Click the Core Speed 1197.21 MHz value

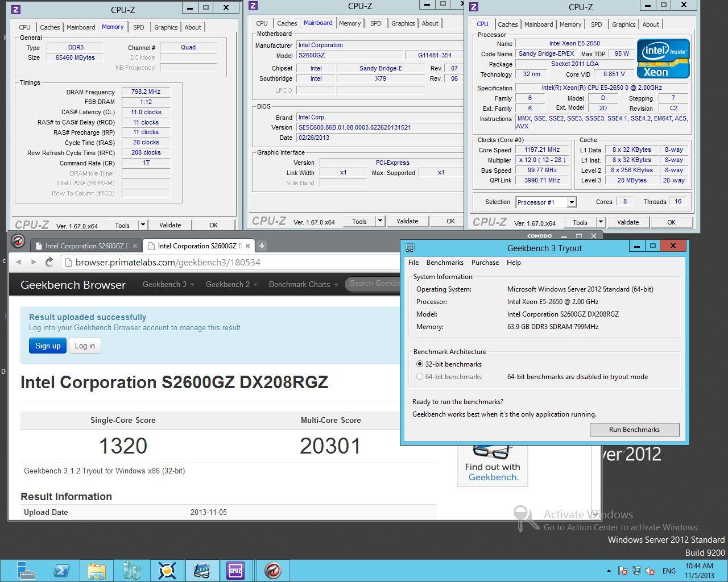542,150
